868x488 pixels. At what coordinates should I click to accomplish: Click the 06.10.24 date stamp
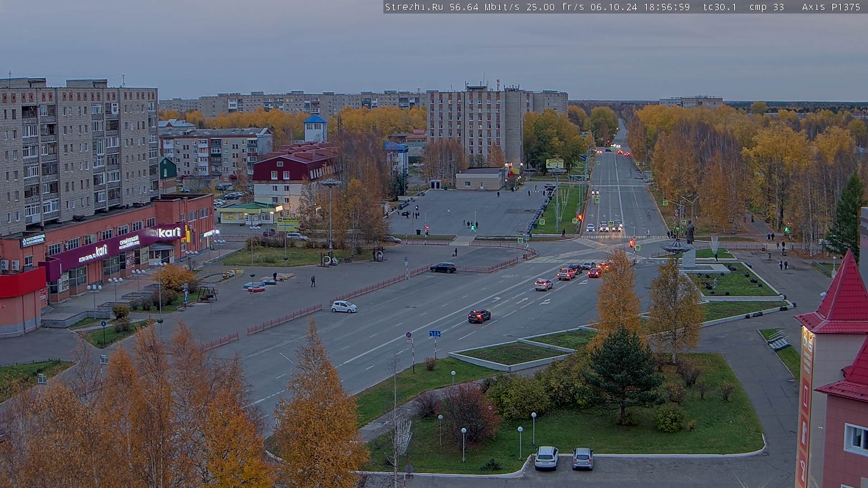pos(614,7)
